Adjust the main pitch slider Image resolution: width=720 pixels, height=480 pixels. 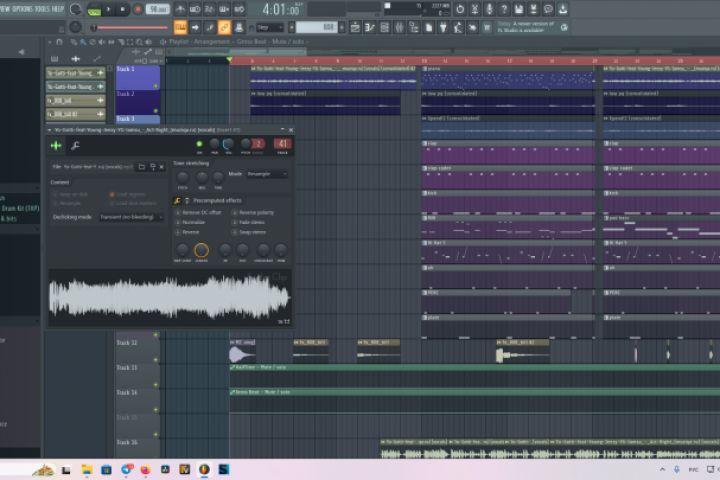(132, 28)
